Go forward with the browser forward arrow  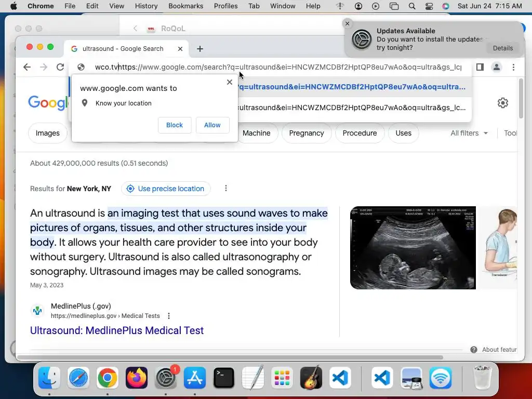(x=44, y=67)
